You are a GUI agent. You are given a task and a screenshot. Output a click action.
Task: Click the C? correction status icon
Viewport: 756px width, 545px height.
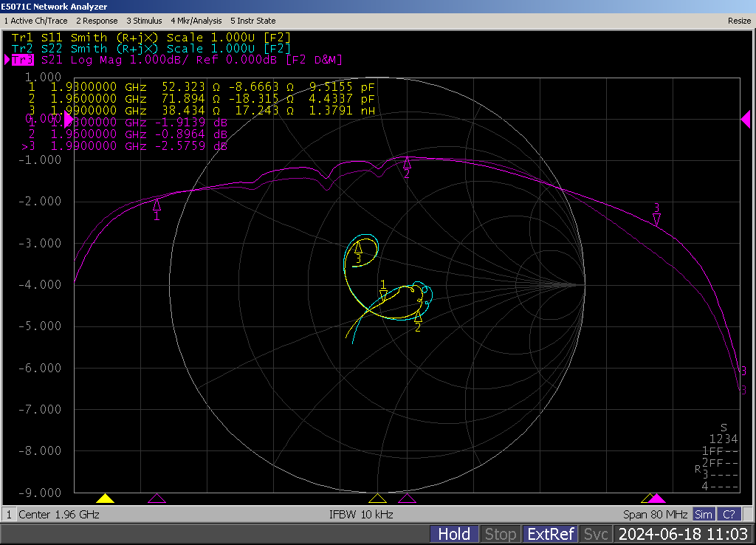tap(729, 514)
